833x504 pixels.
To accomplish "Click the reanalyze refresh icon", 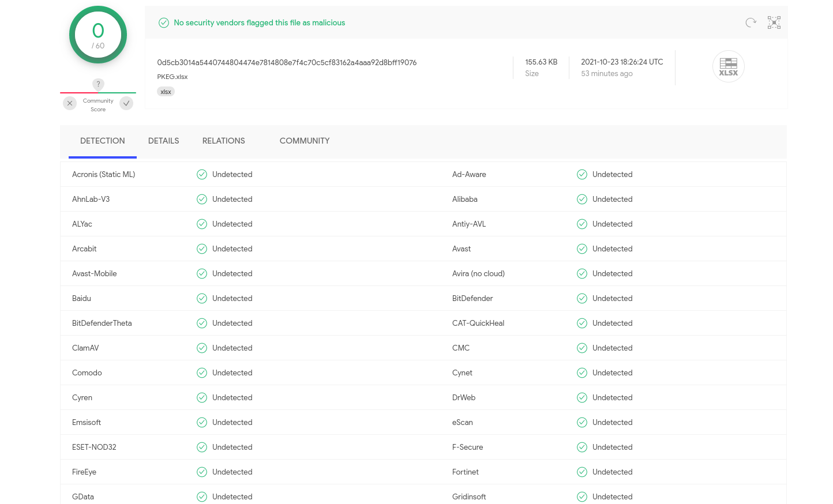I will point(751,22).
